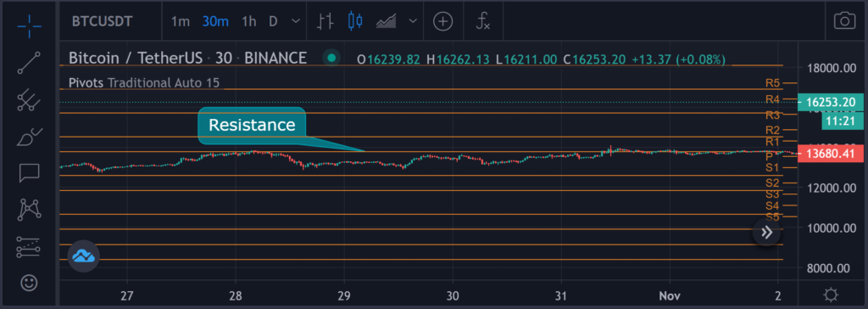
Task: Click the R4 pivot label
Action: (773, 99)
